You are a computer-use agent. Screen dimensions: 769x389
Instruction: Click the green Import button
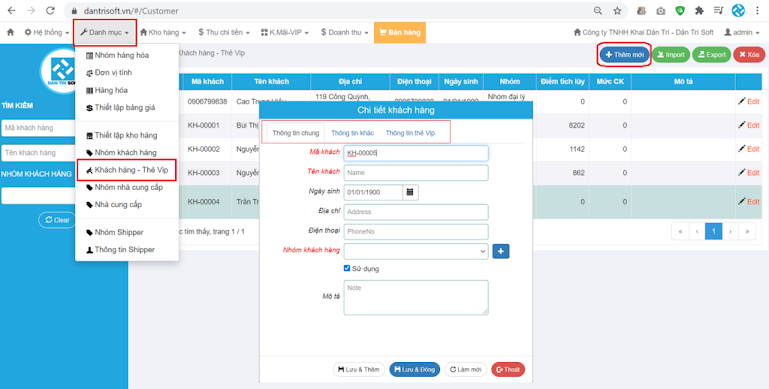(x=670, y=55)
